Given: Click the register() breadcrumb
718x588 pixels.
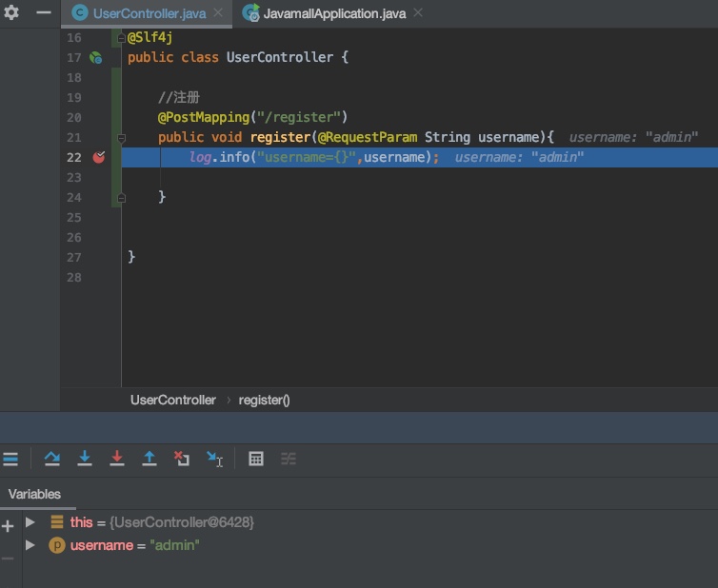Looking at the screenshot, I should pyautogui.click(x=264, y=400).
